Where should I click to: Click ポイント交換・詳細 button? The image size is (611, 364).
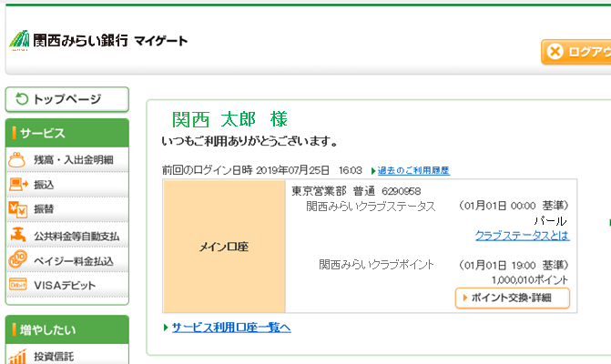tap(513, 298)
